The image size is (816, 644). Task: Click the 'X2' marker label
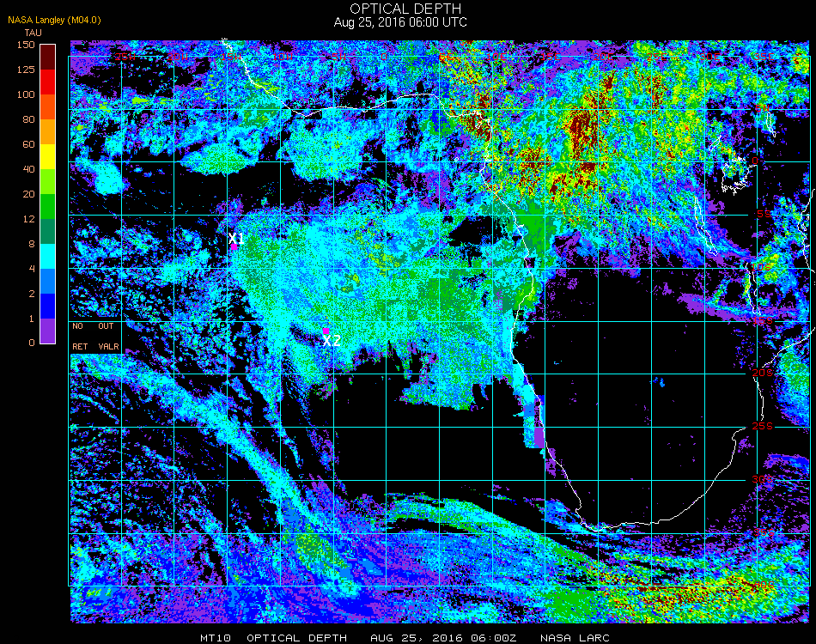332,341
